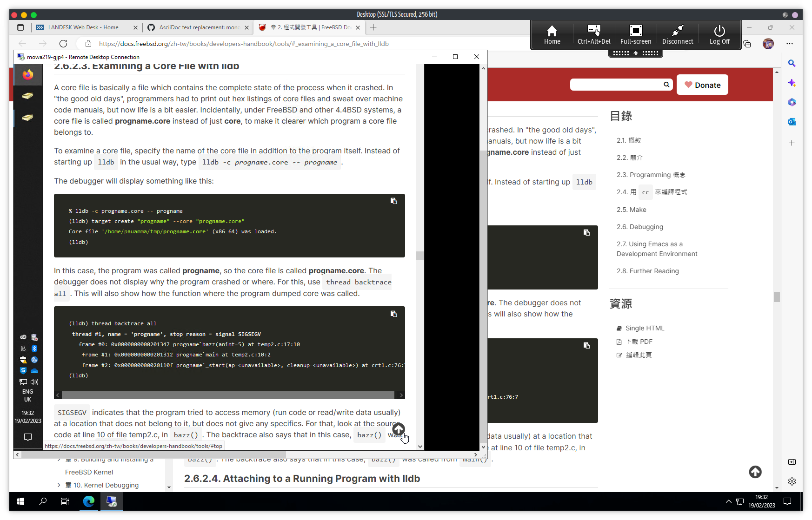Click 編輯此頁 link
Image resolution: width=812 pixels, height=520 pixels.
(639, 355)
